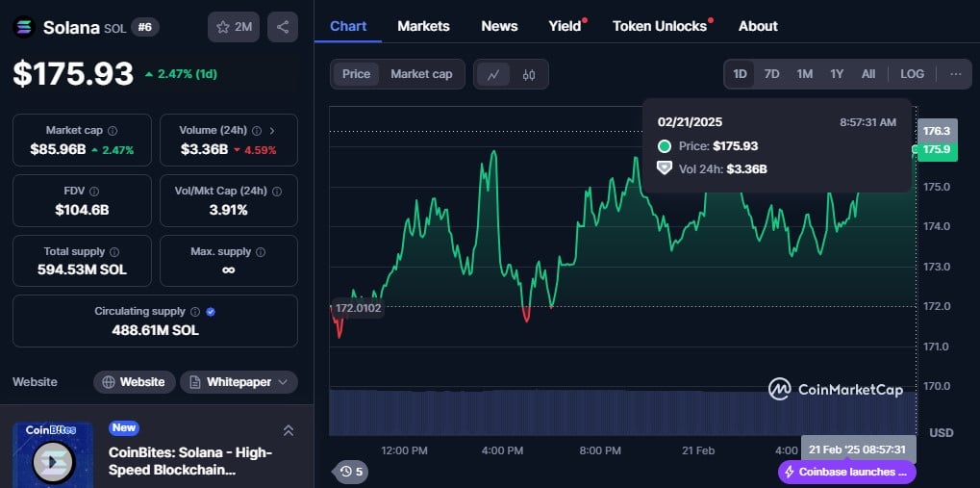Screen dimensions: 980x488
Task: Click the $175.93 main price text
Action: coord(73,74)
